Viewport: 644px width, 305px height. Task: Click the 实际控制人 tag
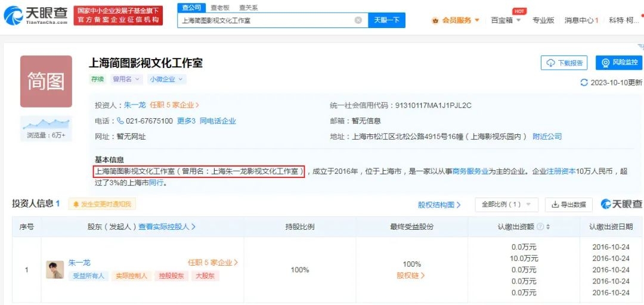tap(132, 276)
